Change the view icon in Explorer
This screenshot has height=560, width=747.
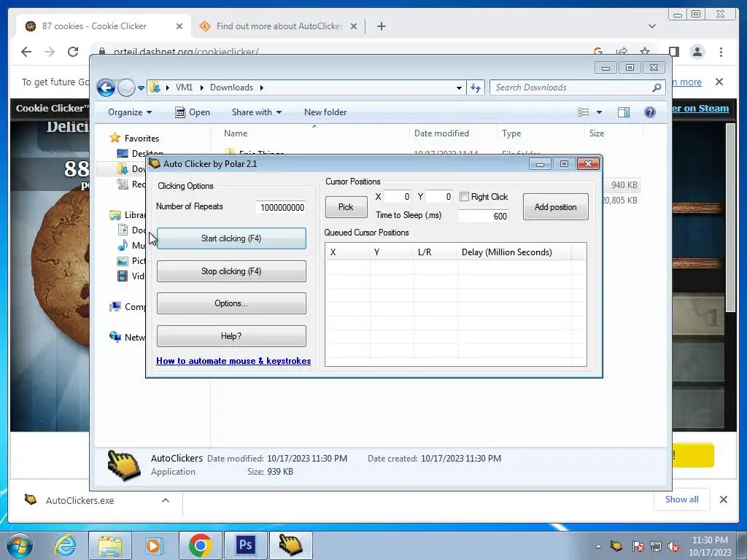pos(583,112)
